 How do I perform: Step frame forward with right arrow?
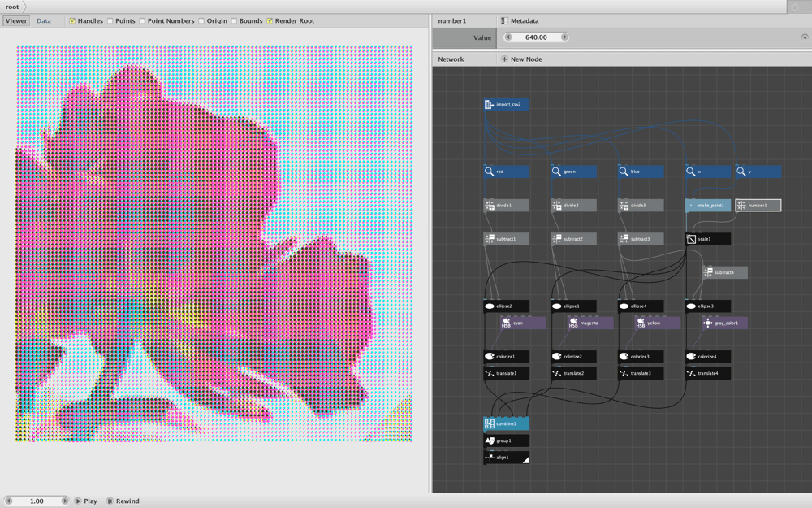click(x=65, y=501)
